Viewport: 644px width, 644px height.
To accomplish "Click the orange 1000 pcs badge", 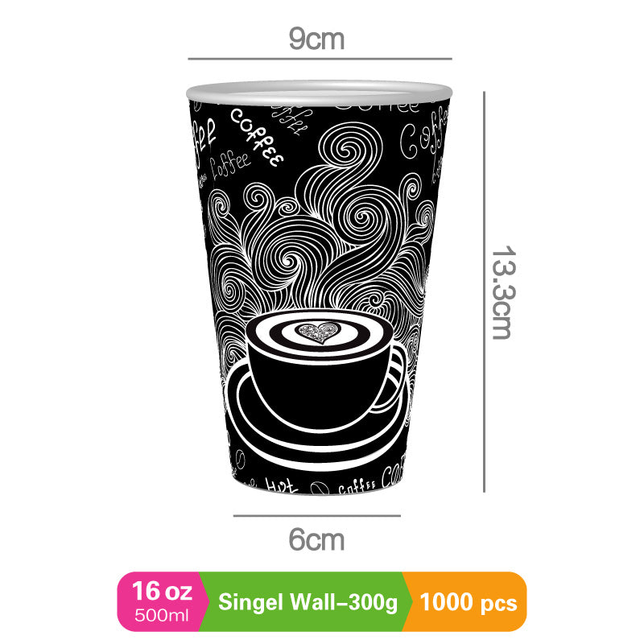I will click(468, 601).
